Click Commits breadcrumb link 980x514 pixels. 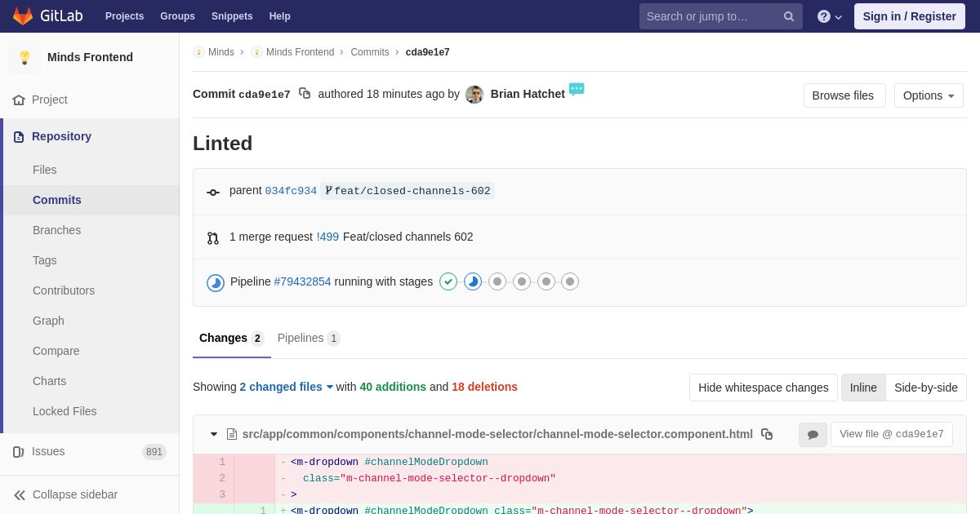(370, 52)
